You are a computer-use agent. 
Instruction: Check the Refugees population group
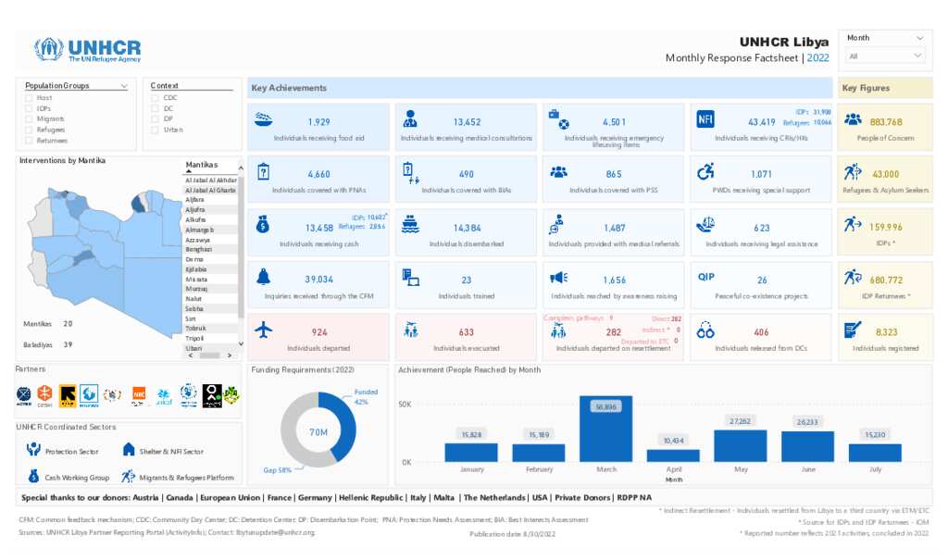tap(29, 130)
